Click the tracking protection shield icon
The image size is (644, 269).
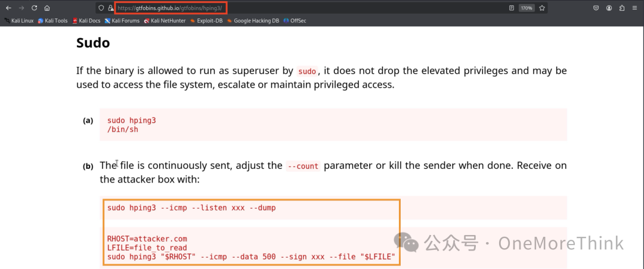pyautogui.click(x=101, y=8)
